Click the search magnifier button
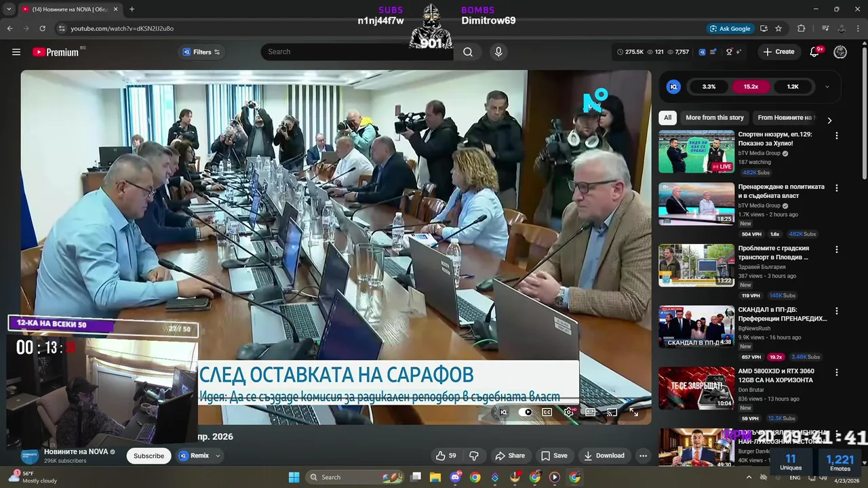The image size is (868, 488). coord(468,52)
